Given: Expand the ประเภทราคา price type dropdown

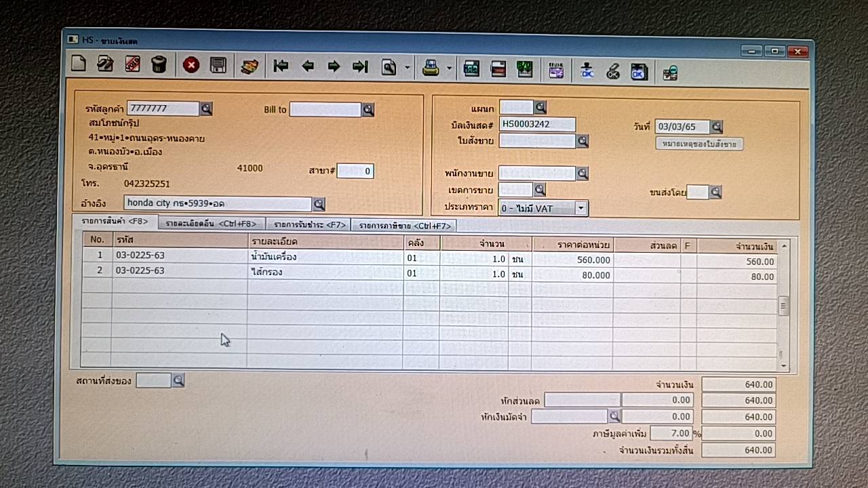Looking at the screenshot, I should click(x=581, y=209).
